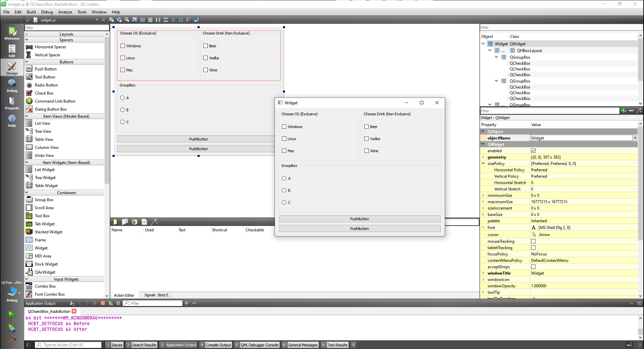Click the green Run button

click(12, 314)
